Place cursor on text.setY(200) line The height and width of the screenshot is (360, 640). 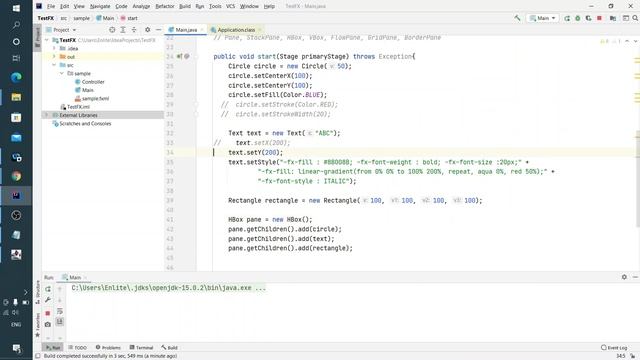256,152
